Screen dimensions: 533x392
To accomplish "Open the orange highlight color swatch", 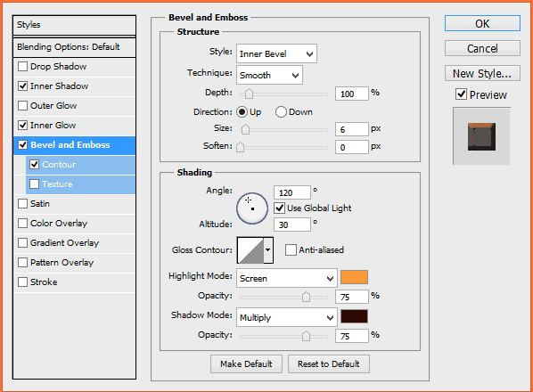I will (354, 277).
